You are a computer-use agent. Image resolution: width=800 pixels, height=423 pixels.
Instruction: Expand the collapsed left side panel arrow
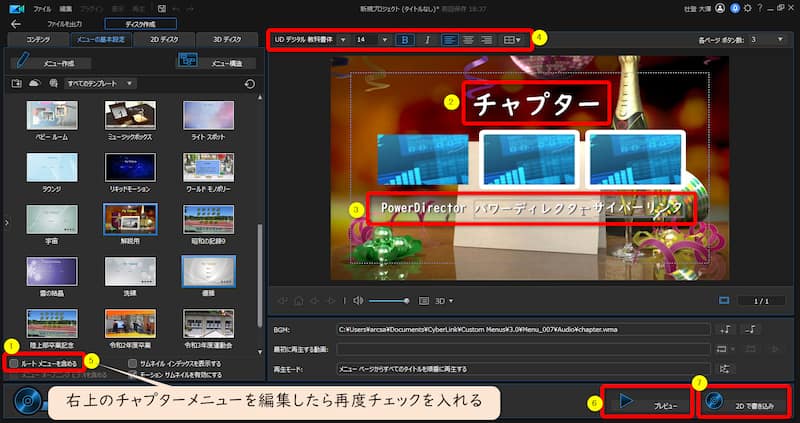point(6,222)
